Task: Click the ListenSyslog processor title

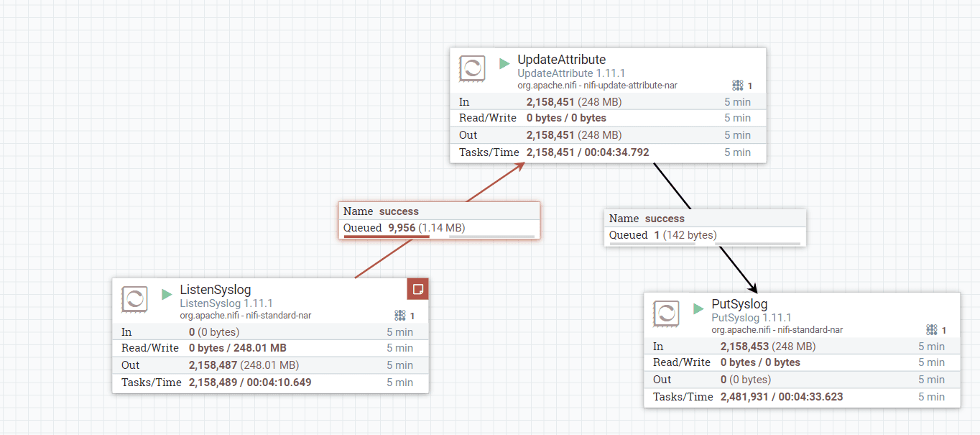Action: (215, 290)
